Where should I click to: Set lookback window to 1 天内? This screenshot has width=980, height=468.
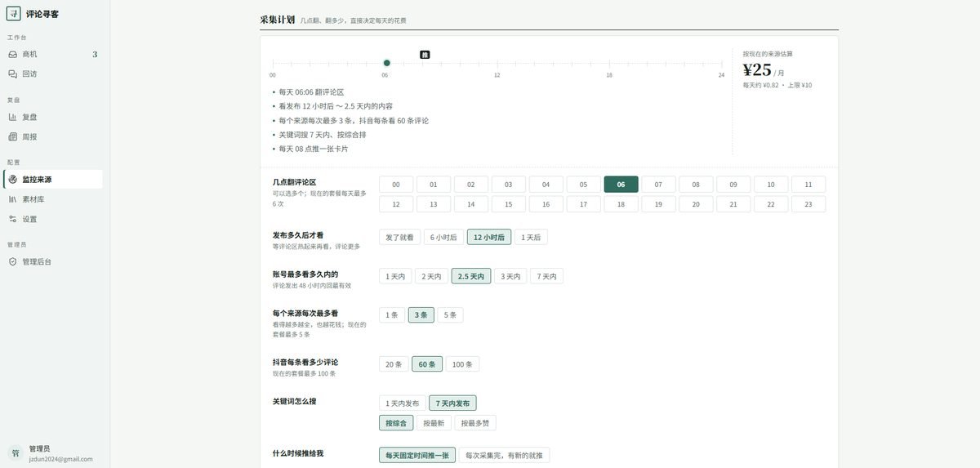point(395,277)
